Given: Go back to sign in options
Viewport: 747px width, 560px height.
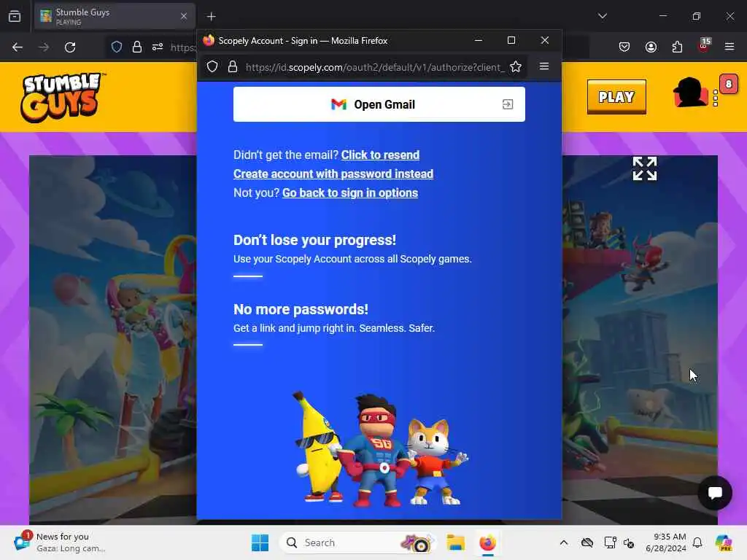Looking at the screenshot, I should click(x=350, y=192).
